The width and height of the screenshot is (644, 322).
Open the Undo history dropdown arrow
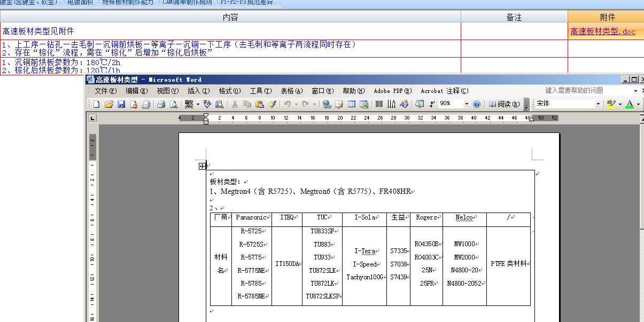click(296, 104)
